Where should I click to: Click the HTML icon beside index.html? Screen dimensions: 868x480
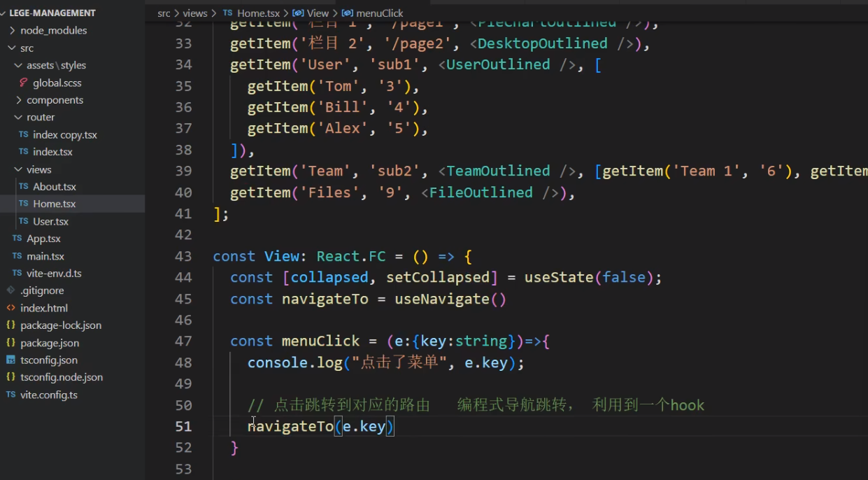point(10,308)
